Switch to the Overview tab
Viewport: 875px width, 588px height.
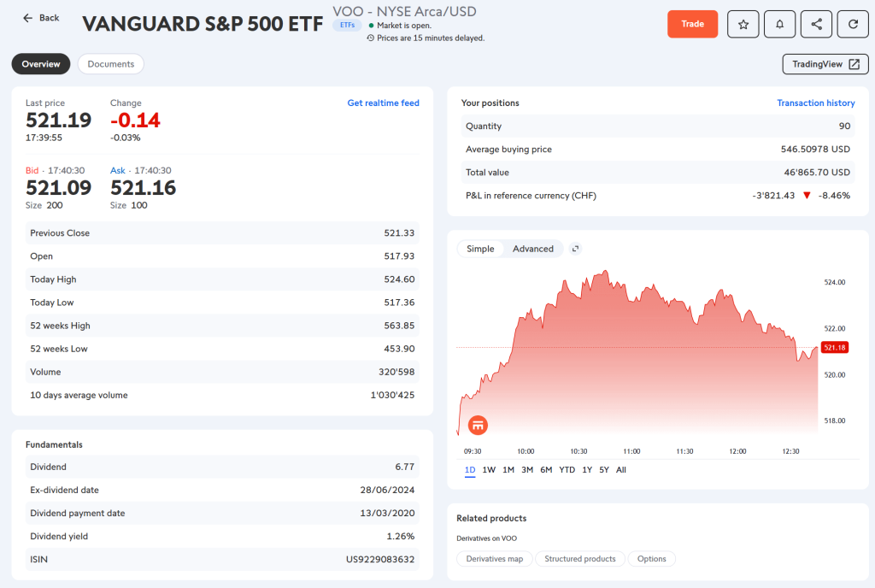[x=41, y=64]
